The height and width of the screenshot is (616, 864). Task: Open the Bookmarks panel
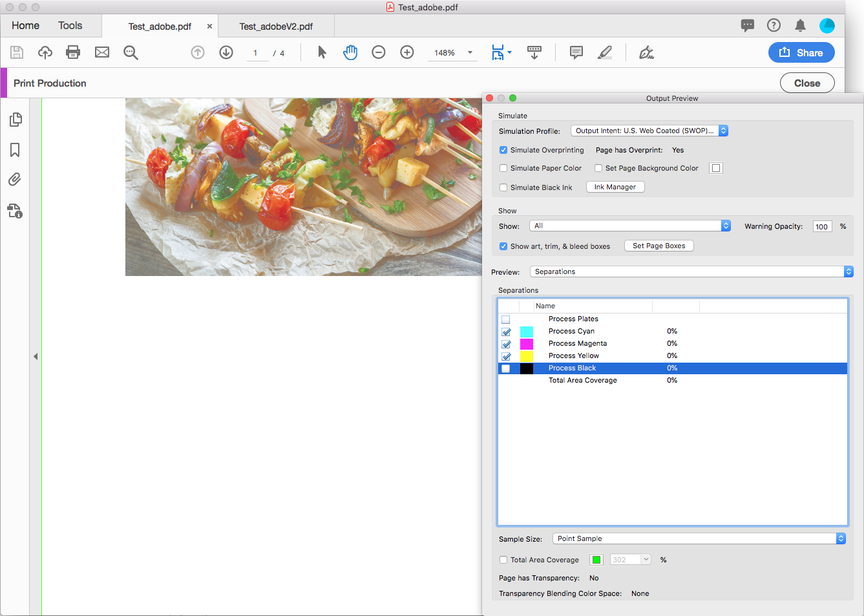pos(15,150)
